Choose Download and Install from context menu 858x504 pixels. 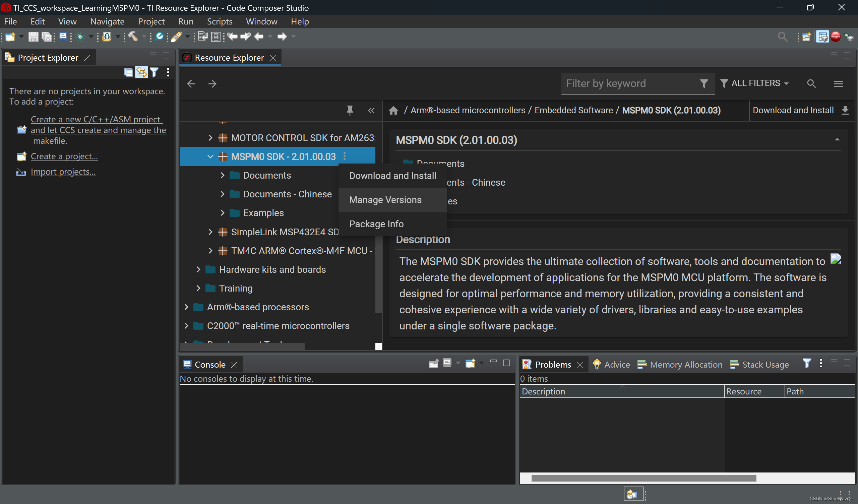[392, 175]
